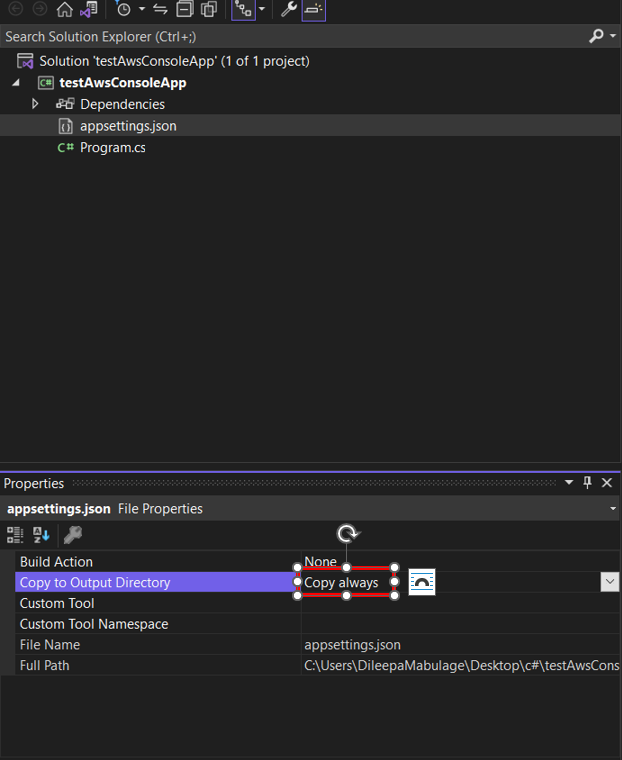Select the Build Action property row
Screen dimensions: 622x760
pyautogui.click(x=158, y=561)
